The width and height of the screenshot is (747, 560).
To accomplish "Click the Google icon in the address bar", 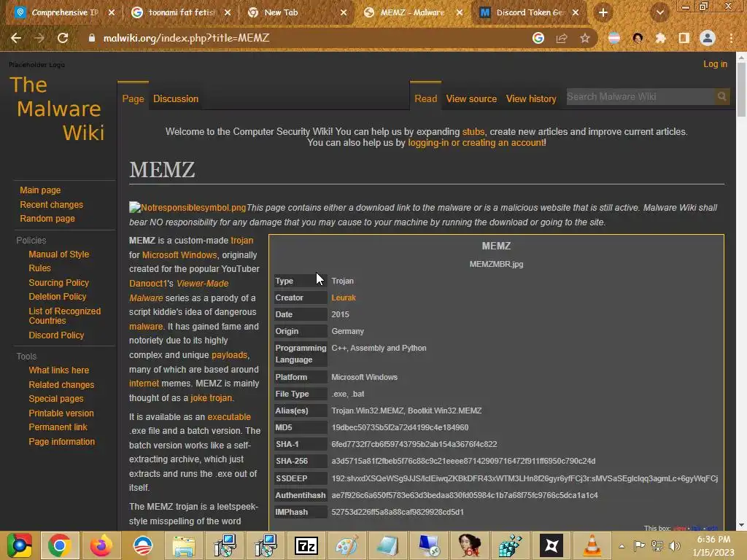I will tap(538, 38).
